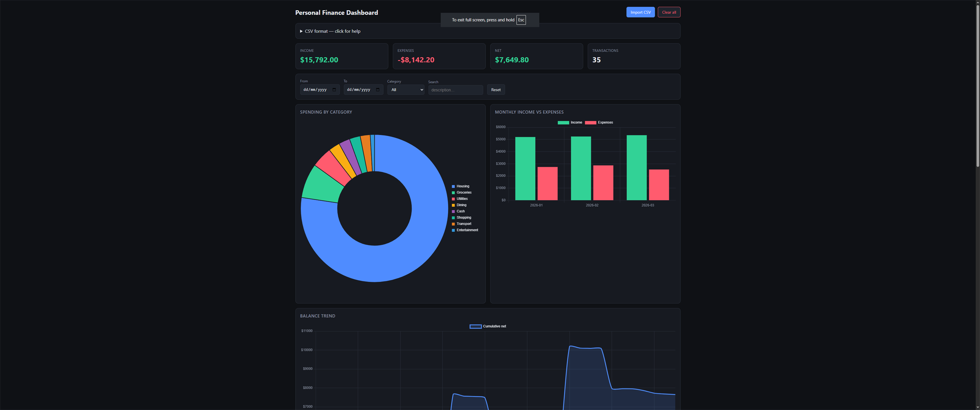Image resolution: width=980 pixels, height=410 pixels.
Task: Toggle the Cumulative net legend swatch
Action: click(x=475, y=327)
